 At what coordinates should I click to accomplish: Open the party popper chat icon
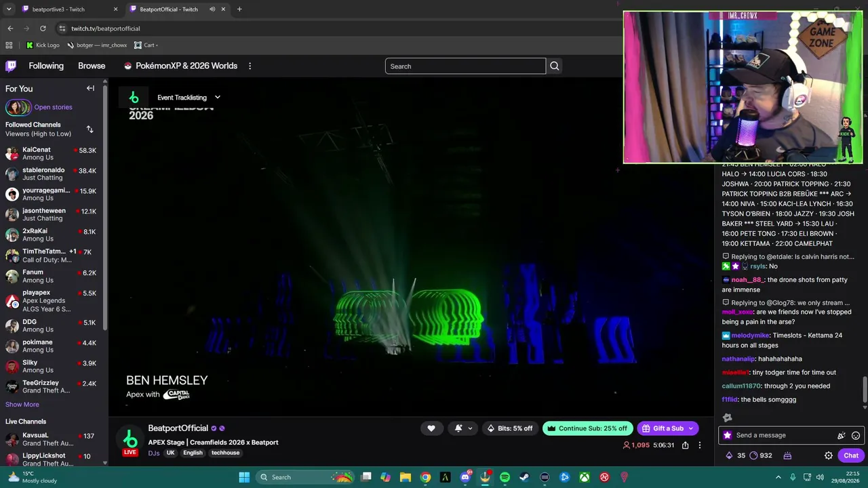click(x=842, y=435)
